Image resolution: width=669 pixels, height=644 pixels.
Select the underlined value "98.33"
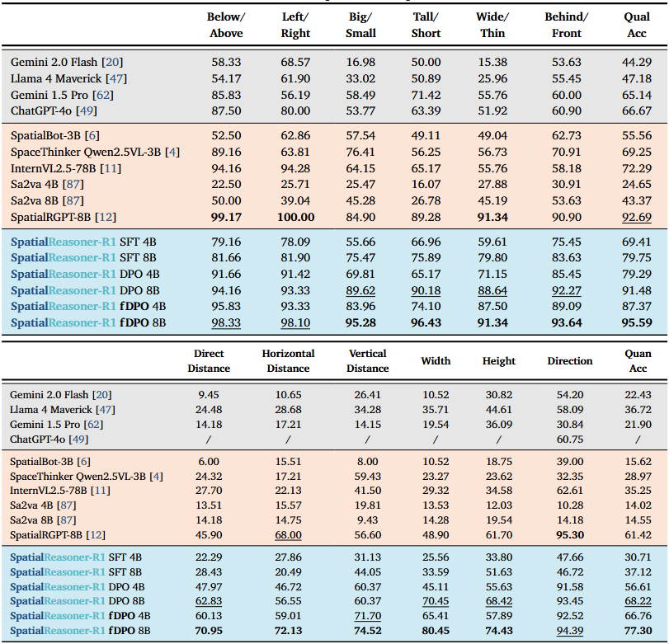click(x=226, y=323)
